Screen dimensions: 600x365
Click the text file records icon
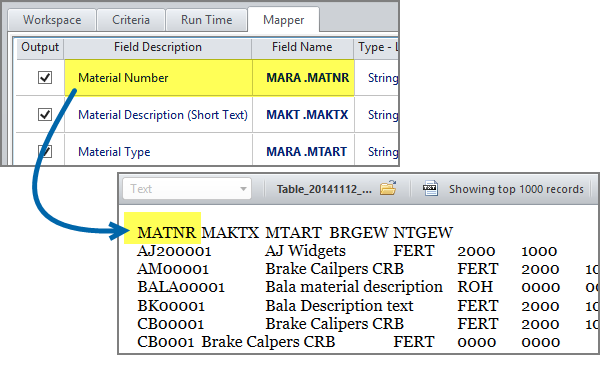[x=430, y=188]
